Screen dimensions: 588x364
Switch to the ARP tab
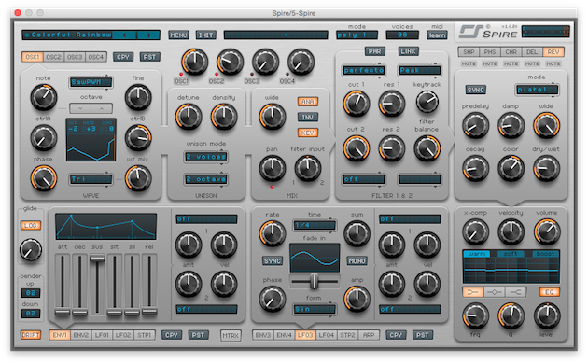tap(369, 335)
